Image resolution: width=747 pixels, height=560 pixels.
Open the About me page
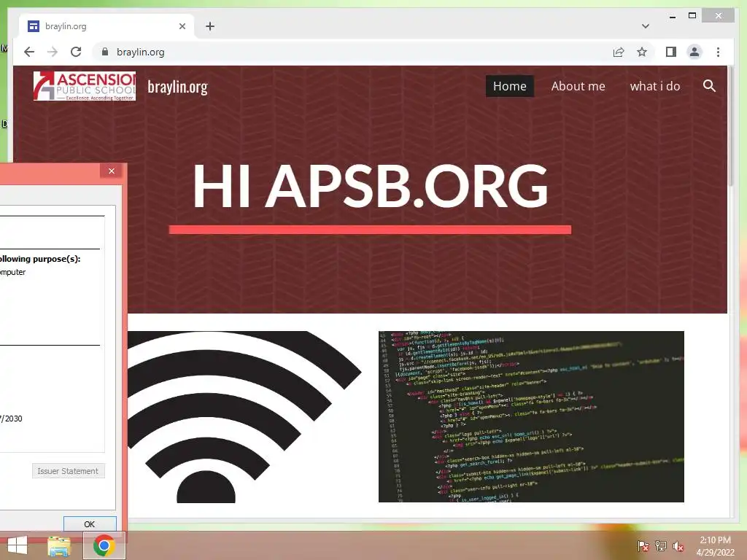point(578,86)
